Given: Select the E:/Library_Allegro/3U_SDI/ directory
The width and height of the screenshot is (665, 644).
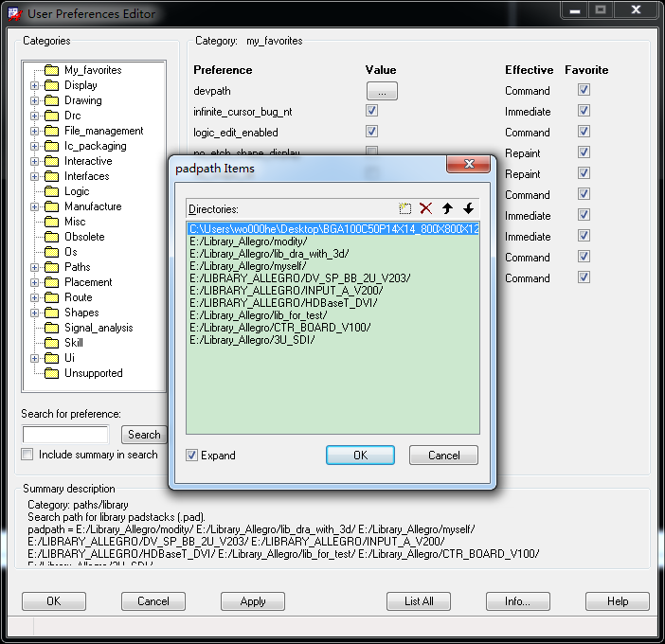Looking at the screenshot, I should 332,340.
